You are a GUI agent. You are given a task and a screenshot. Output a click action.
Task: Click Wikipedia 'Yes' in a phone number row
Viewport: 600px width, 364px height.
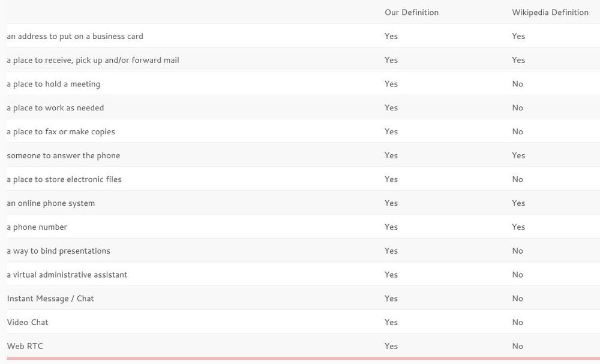click(518, 227)
